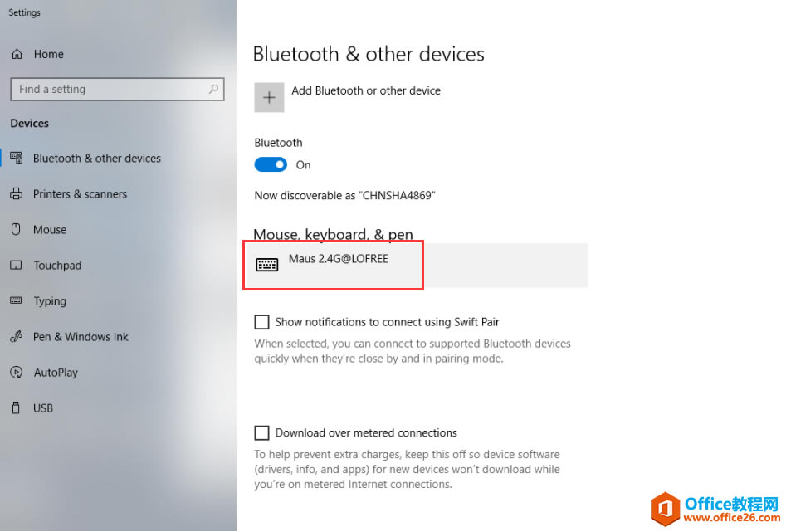The width and height of the screenshot is (786, 532).
Task: Click the Mouse icon in sidebar
Action: pos(16,229)
